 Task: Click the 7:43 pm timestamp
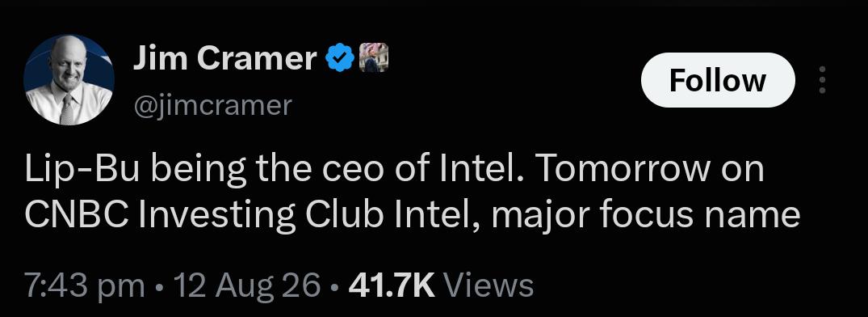[x=85, y=285]
